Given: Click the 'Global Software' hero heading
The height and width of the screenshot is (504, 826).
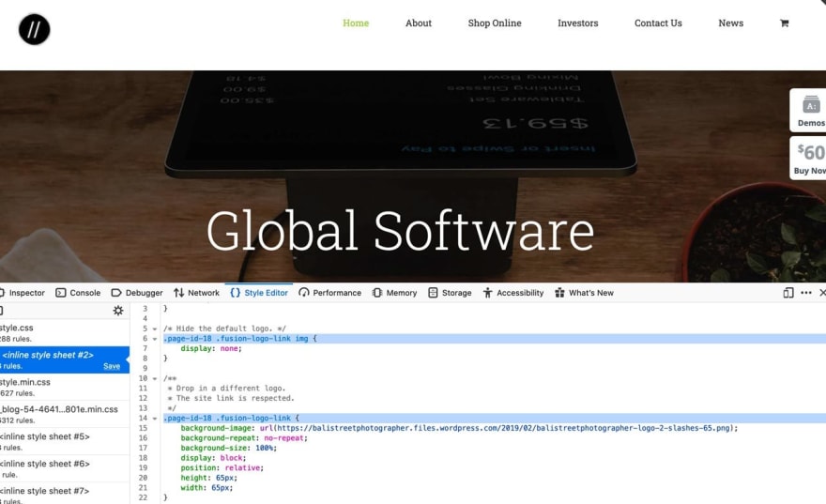Looking at the screenshot, I should (x=401, y=232).
